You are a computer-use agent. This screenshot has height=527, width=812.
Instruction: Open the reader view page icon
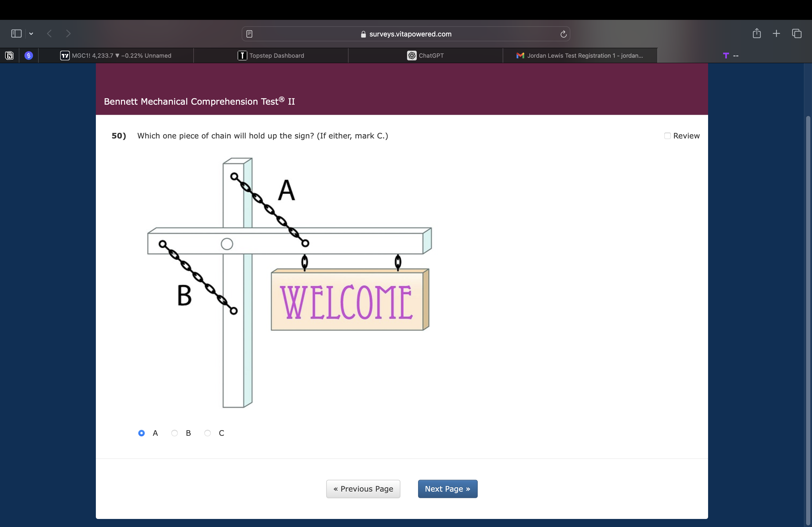click(249, 34)
